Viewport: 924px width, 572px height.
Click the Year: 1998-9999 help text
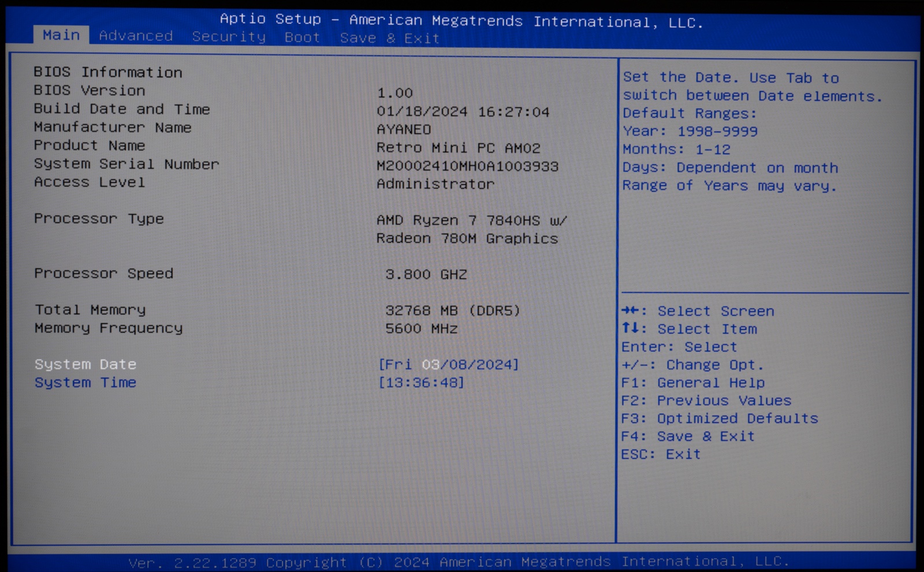coord(690,132)
